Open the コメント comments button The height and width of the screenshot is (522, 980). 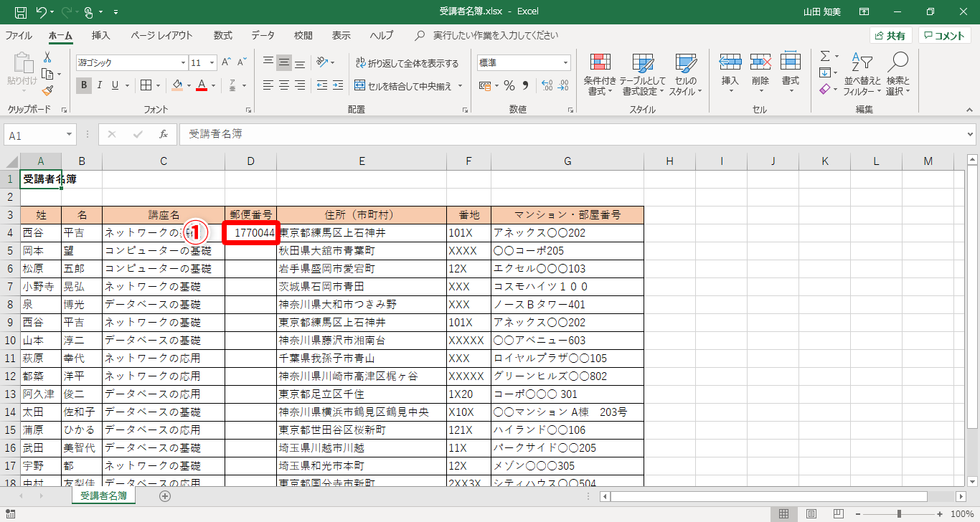pyautogui.click(x=945, y=36)
